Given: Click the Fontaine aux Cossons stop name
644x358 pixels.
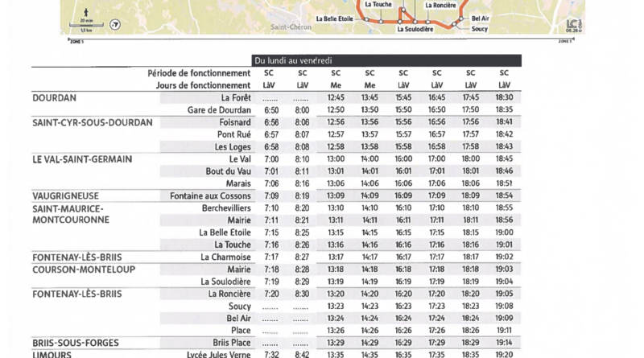Looking at the screenshot, I should [x=210, y=195].
